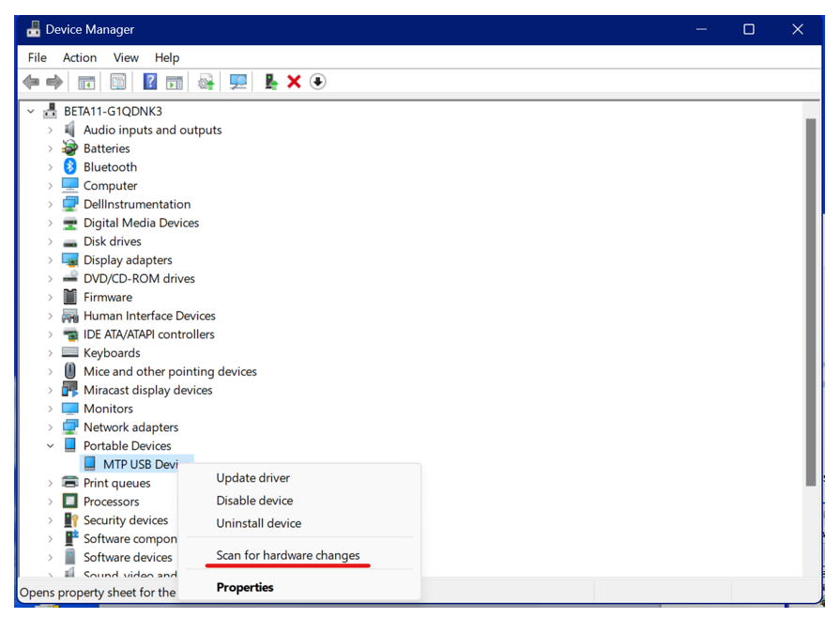Select Network adapters in the device tree

pos(130,427)
